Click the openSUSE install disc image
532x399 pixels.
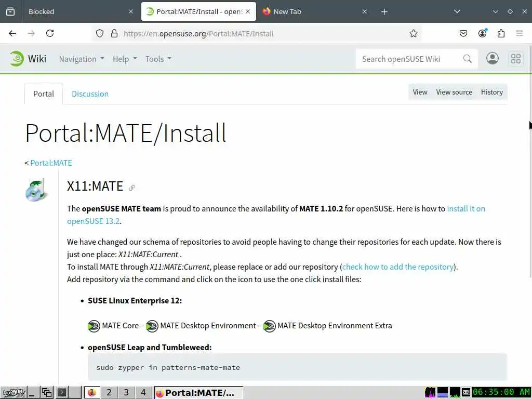(36, 190)
